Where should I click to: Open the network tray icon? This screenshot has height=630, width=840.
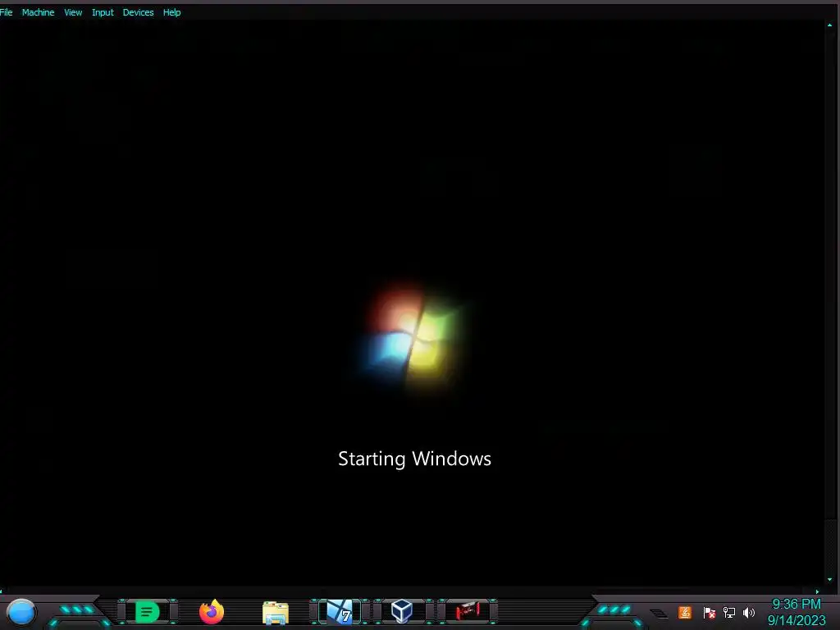pos(729,612)
